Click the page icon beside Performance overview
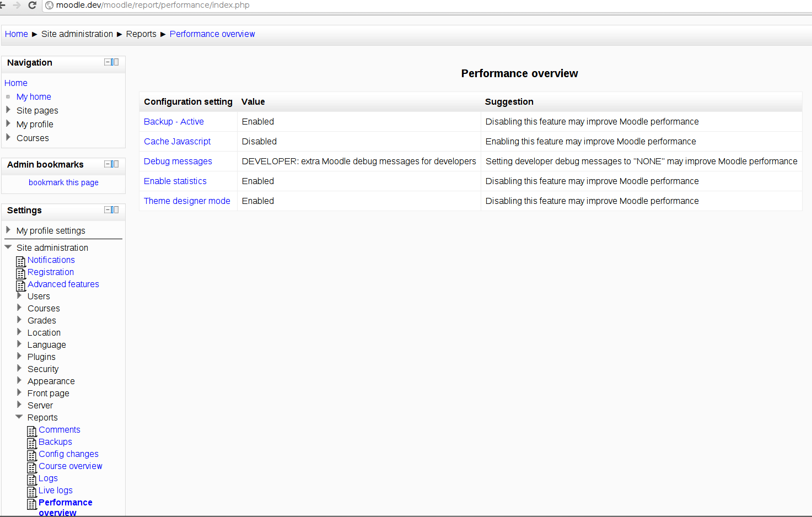This screenshot has height=517, width=812. pos(32,504)
